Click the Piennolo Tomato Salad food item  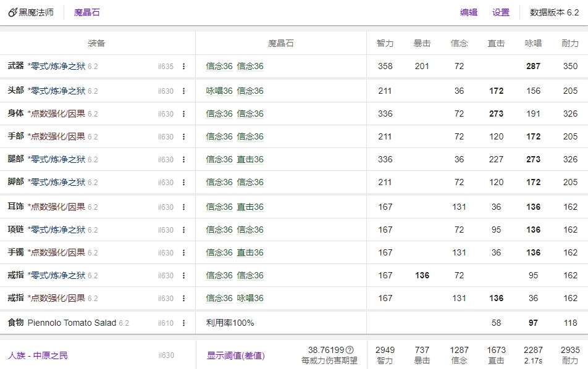[72, 323]
